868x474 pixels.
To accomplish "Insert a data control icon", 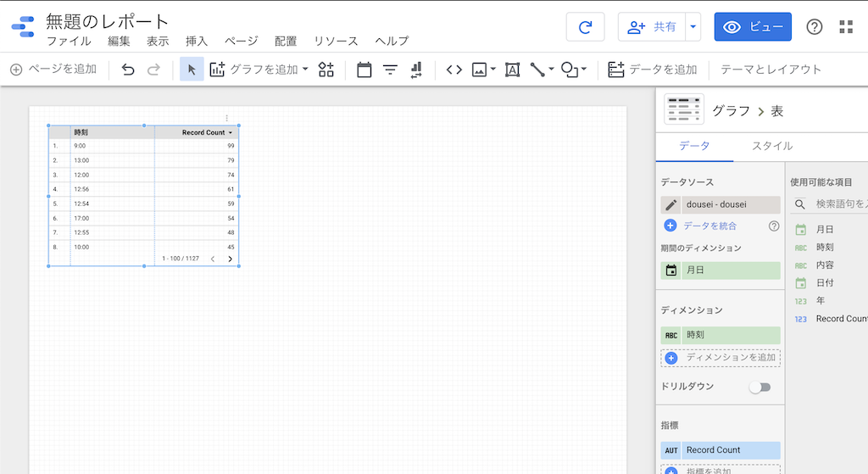I will [416, 70].
